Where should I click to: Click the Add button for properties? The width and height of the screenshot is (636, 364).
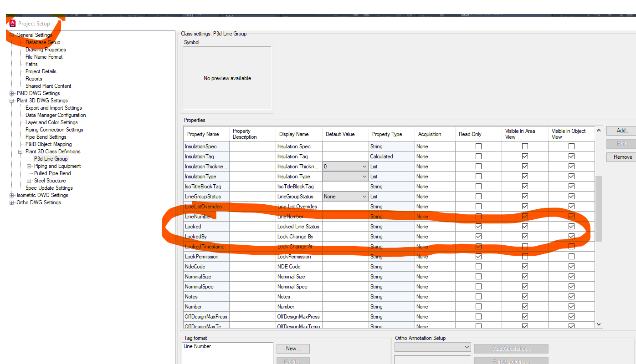coord(621,130)
